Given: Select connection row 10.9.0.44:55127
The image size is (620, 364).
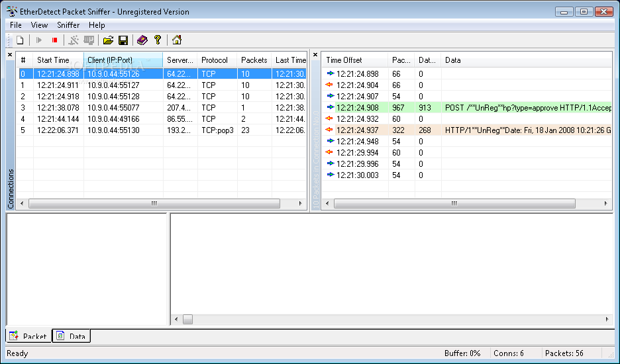Looking at the screenshot, I should [x=162, y=85].
